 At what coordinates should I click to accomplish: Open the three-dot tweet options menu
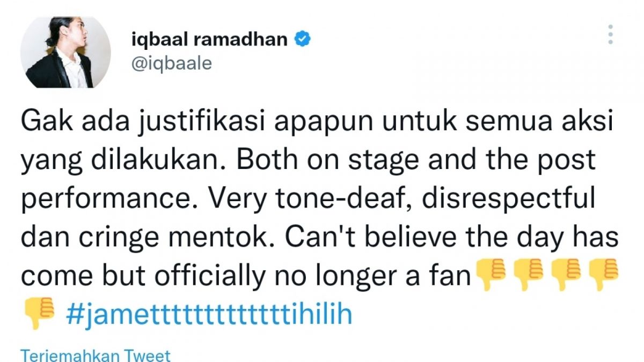click(611, 33)
